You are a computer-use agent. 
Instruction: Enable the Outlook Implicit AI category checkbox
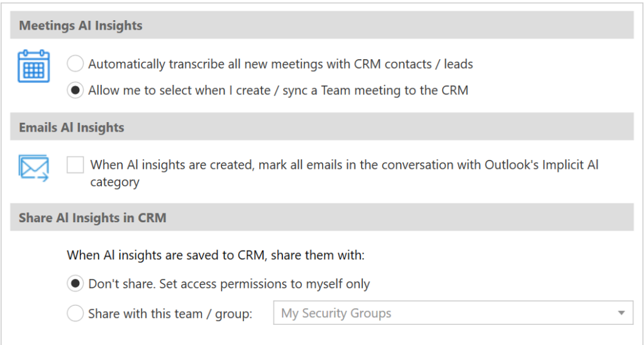coord(75,165)
